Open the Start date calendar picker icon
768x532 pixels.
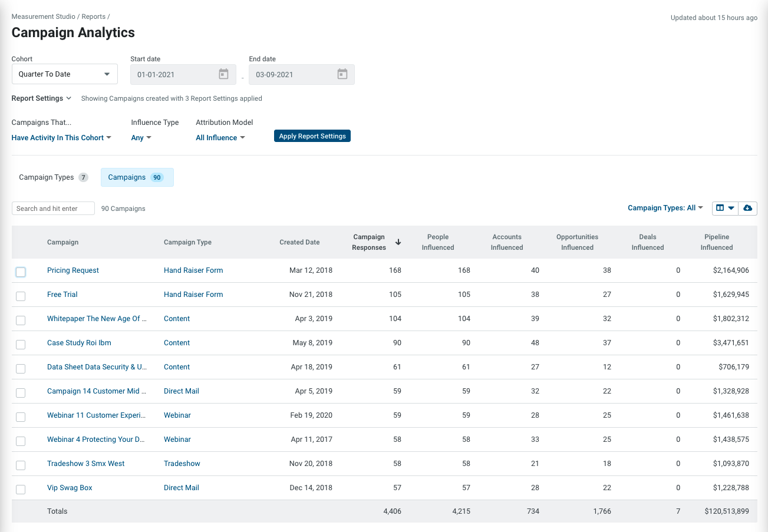click(223, 74)
